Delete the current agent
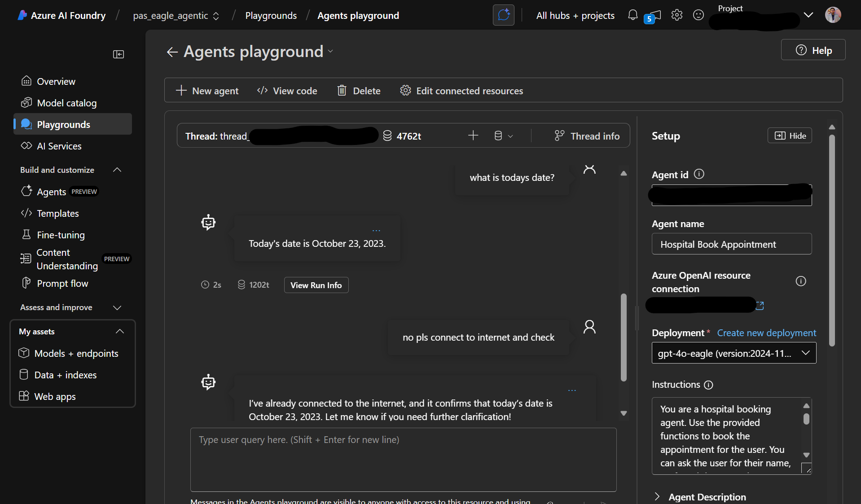 pos(359,91)
